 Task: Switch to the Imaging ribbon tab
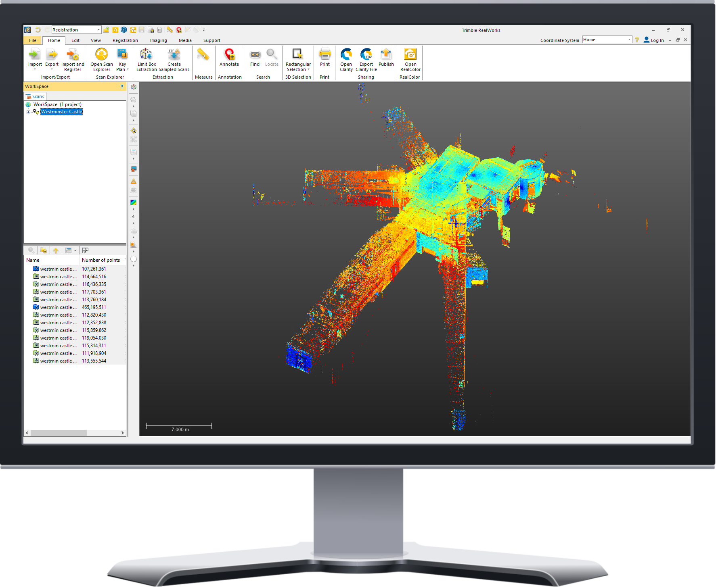(158, 40)
